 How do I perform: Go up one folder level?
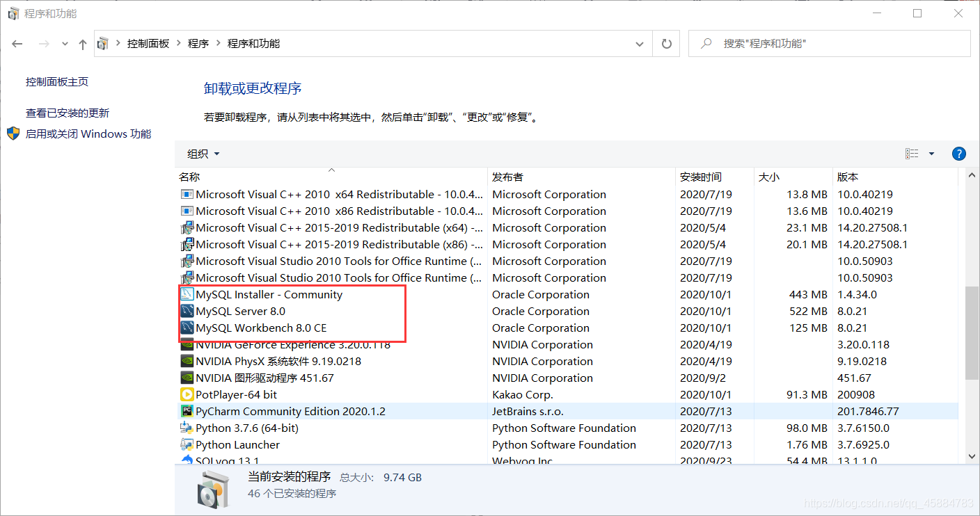83,44
